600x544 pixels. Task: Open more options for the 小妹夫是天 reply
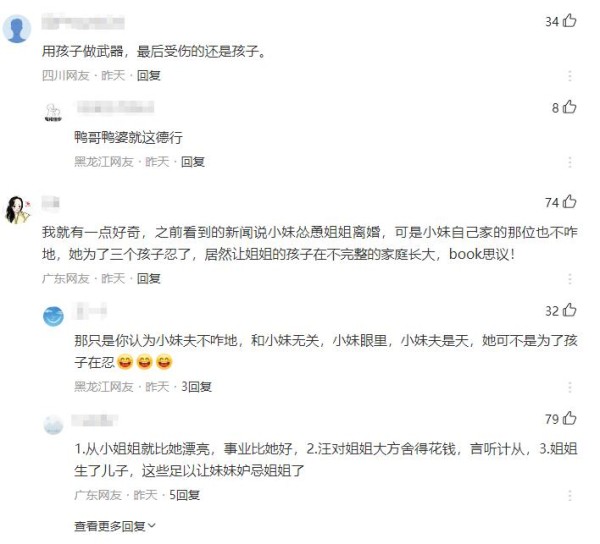(x=570, y=387)
